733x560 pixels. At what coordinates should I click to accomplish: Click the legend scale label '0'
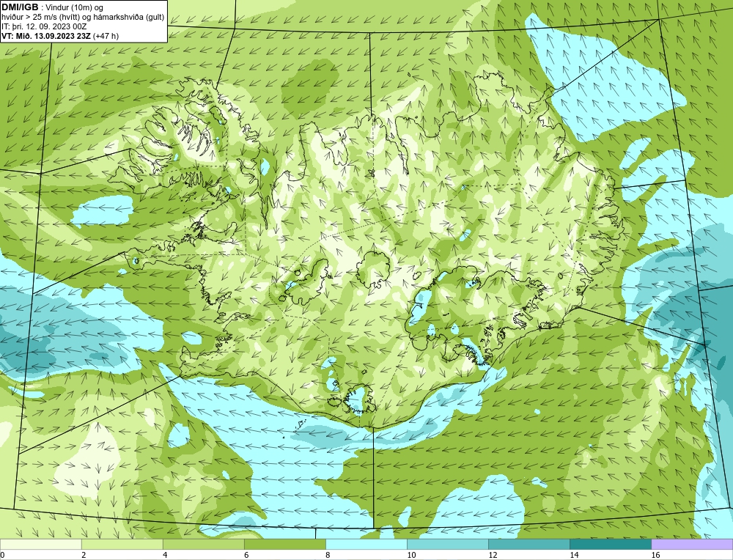point(3,555)
